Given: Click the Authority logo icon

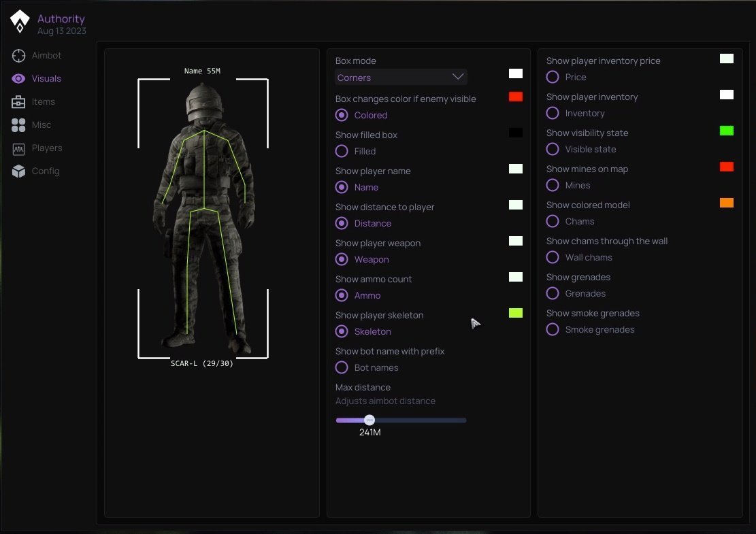Looking at the screenshot, I should 20,22.
